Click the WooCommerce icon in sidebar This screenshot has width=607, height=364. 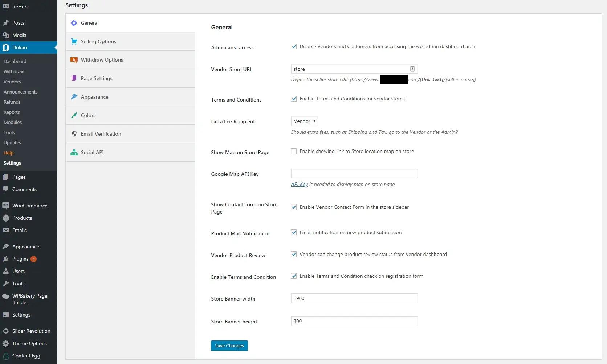pyautogui.click(x=6, y=206)
